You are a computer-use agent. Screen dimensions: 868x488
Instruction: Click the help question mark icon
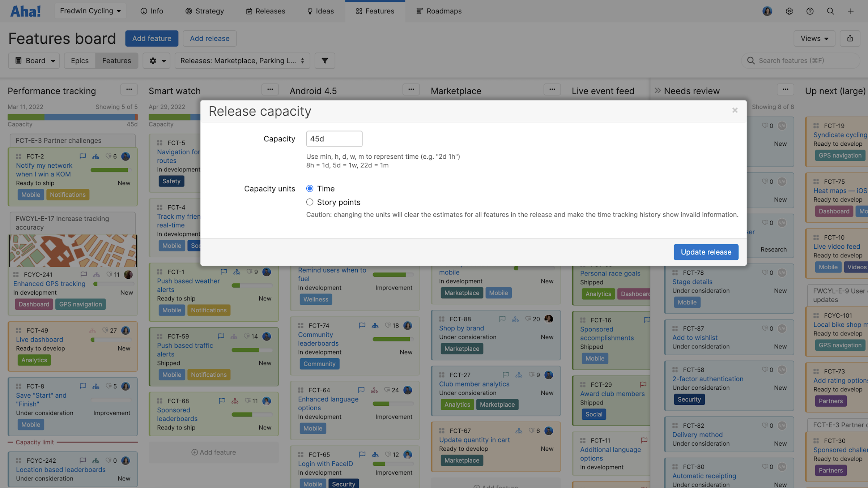pyautogui.click(x=810, y=11)
